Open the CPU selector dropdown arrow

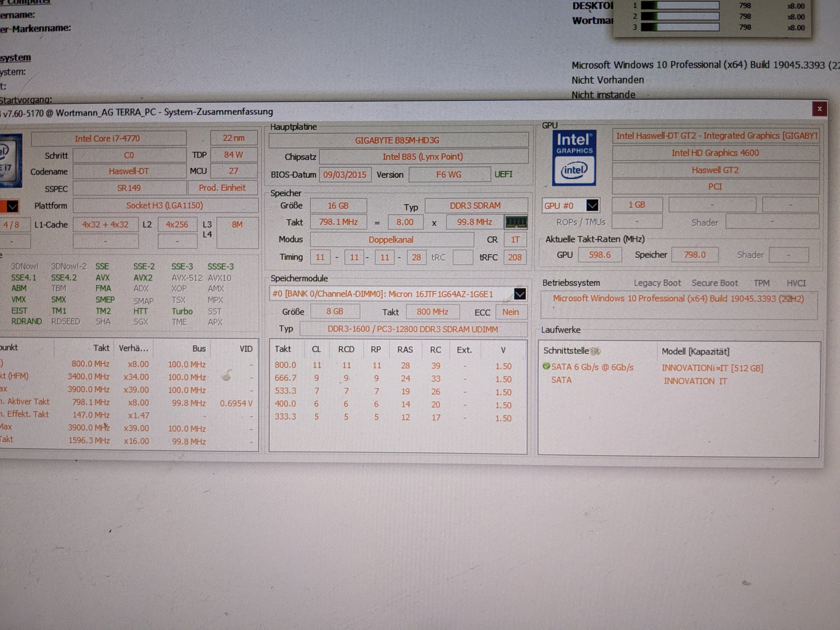(12, 206)
